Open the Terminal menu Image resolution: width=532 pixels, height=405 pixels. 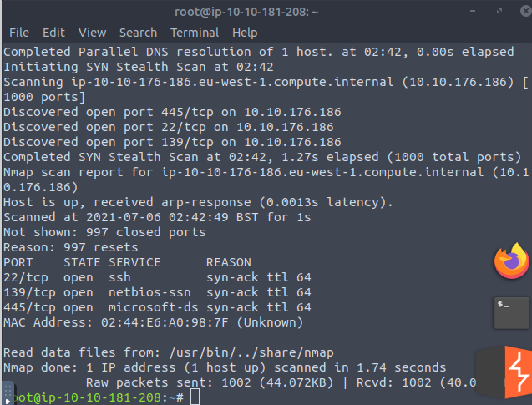coord(195,33)
